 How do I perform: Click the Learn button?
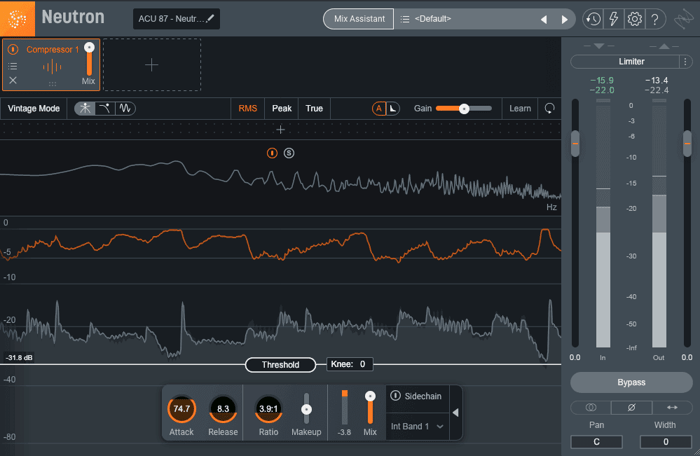coord(520,109)
